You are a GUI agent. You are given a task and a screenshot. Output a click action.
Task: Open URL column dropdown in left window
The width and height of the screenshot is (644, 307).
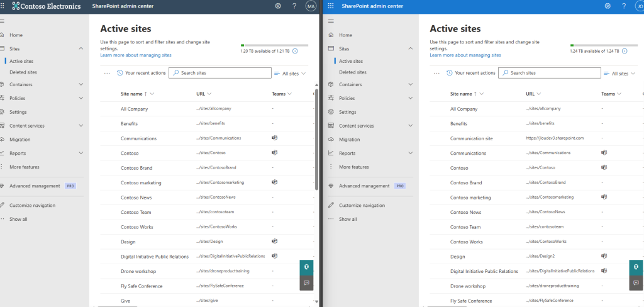(209, 94)
